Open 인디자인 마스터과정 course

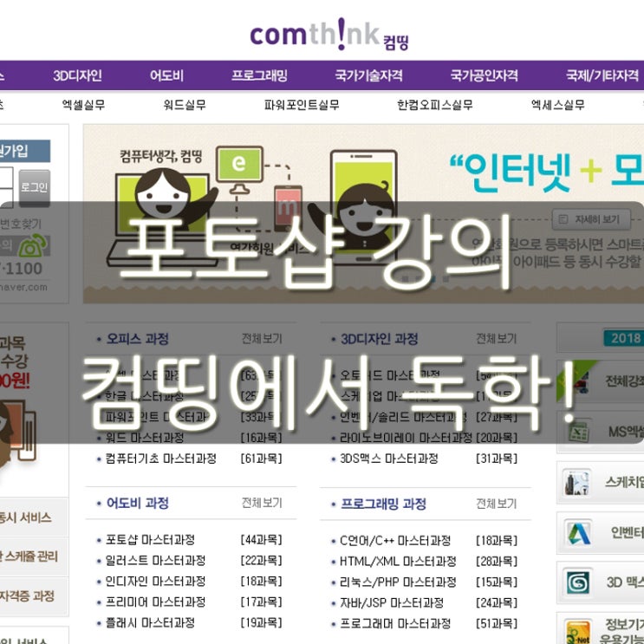tap(155, 582)
